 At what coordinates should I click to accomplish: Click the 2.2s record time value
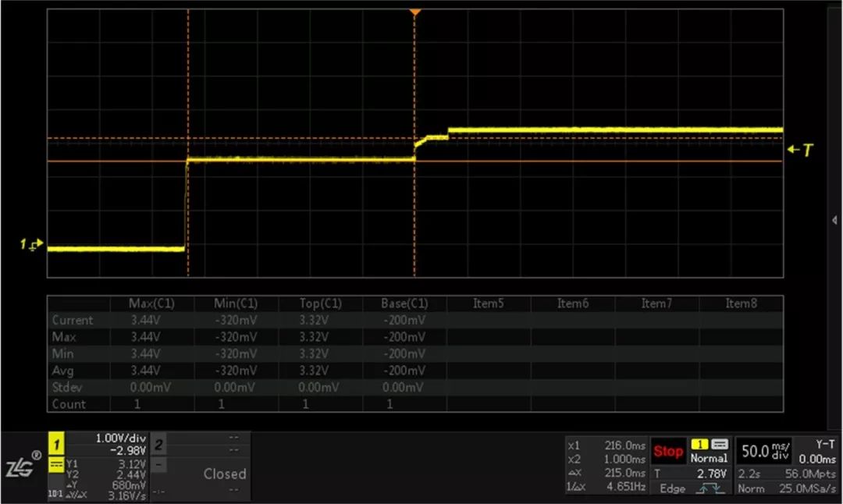coord(749,474)
